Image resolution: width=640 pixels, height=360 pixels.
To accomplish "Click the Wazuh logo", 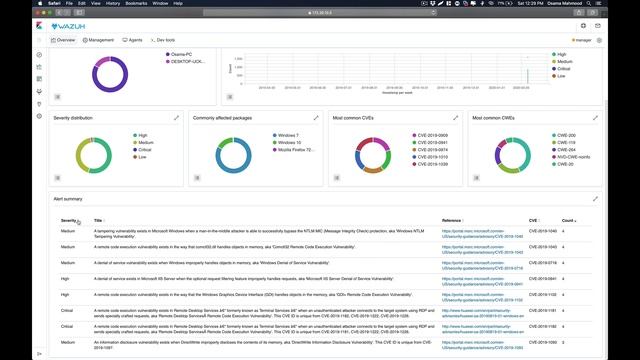I will pyautogui.click(x=68, y=26).
